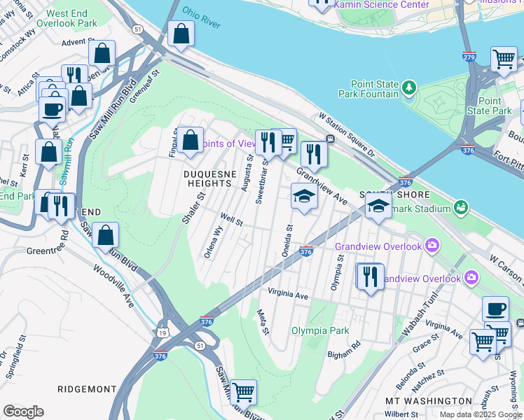524x420 pixels.
Task: Open the Point State Park Fountain pin
Action: pos(409,88)
